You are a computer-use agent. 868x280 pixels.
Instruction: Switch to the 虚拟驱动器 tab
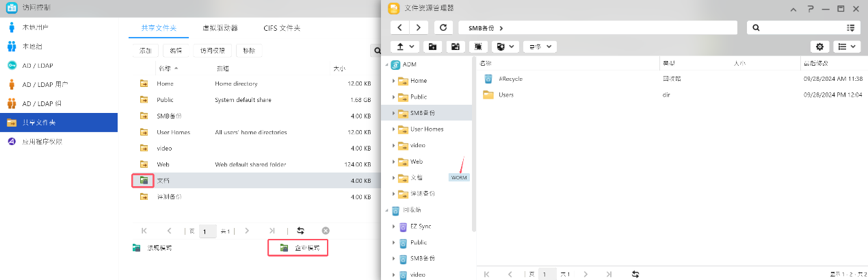coord(220,28)
